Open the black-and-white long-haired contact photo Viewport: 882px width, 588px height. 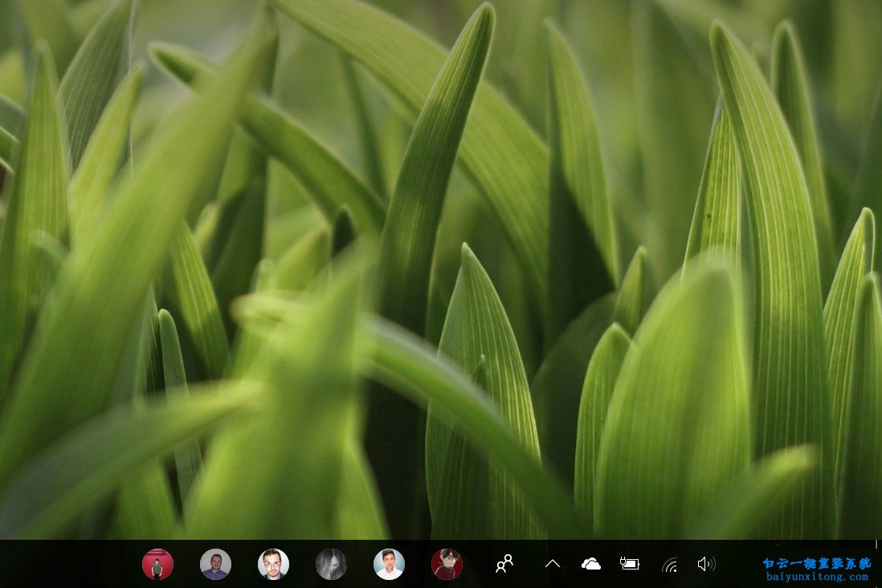(331, 564)
